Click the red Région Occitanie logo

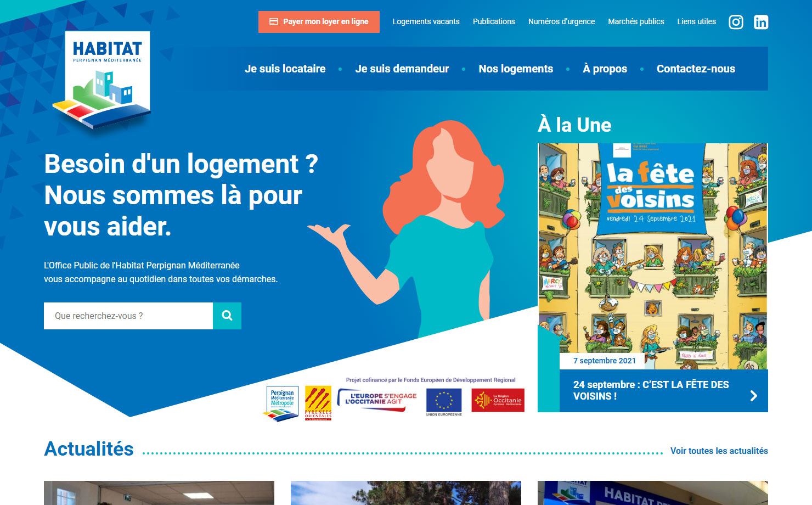(x=498, y=400)
